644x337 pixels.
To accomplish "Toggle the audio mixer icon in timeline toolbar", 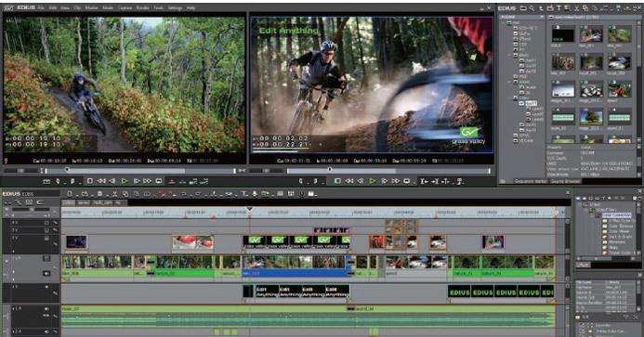I will (x=291, y=194).
